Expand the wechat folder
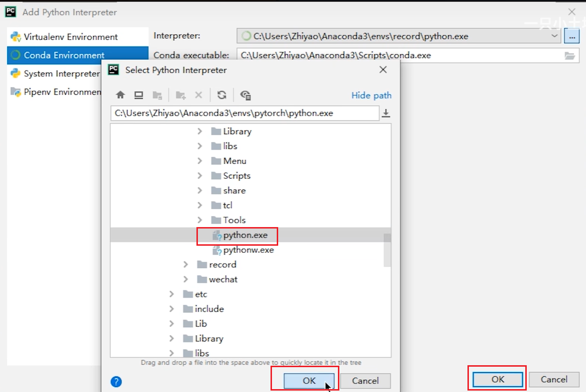Screen dimensions: 586x392 coord(186,279)
